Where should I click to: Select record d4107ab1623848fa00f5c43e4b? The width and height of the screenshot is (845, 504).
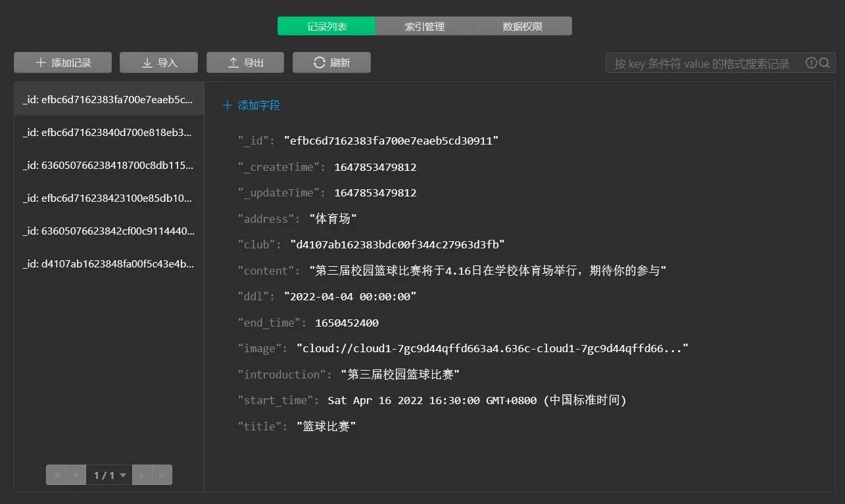click(x=109, y=264)
